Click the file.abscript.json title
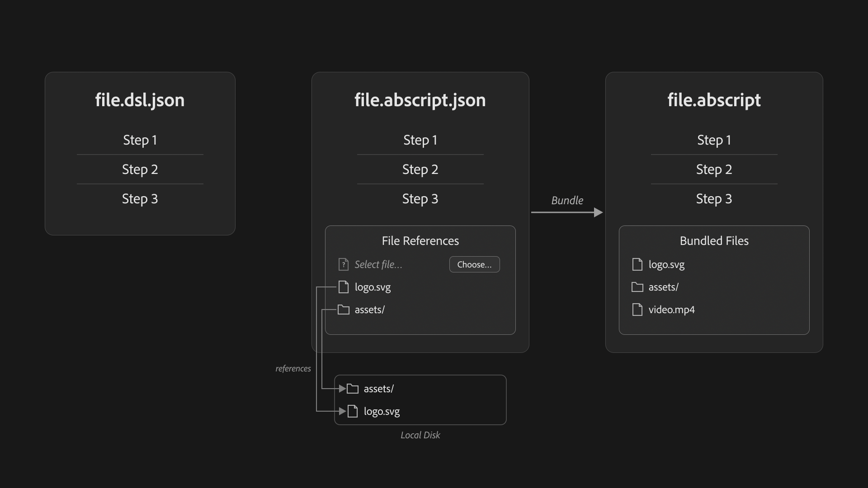The width and height of the screenshot is (868, 488). 420,100
